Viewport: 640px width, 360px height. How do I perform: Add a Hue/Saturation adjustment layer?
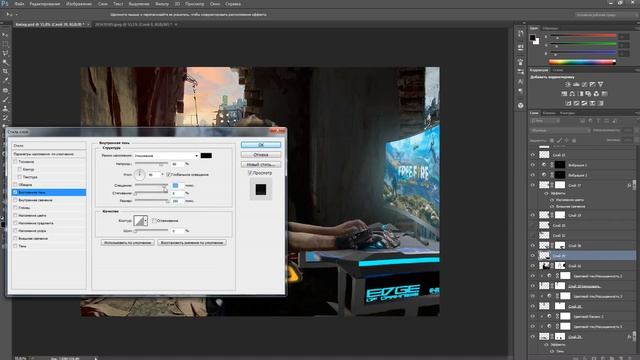coord(564,93)
